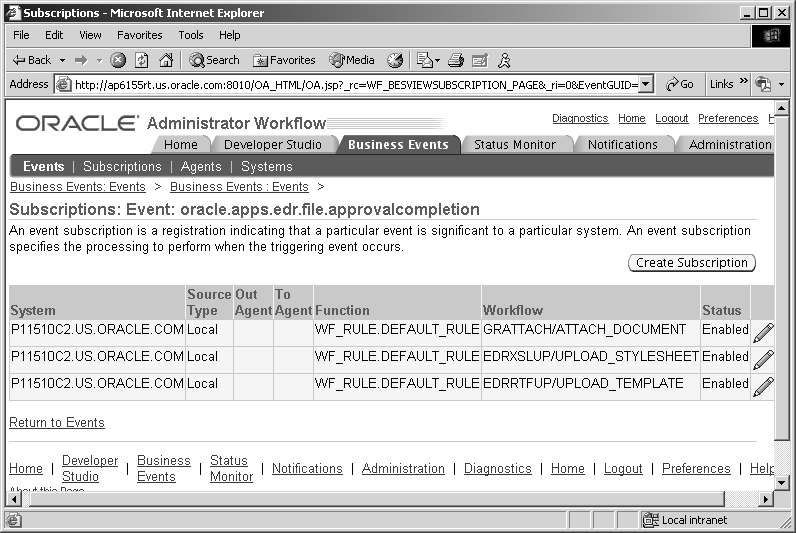Open the Search toolbar button
The image size is (796, 533).
point(214,60)
